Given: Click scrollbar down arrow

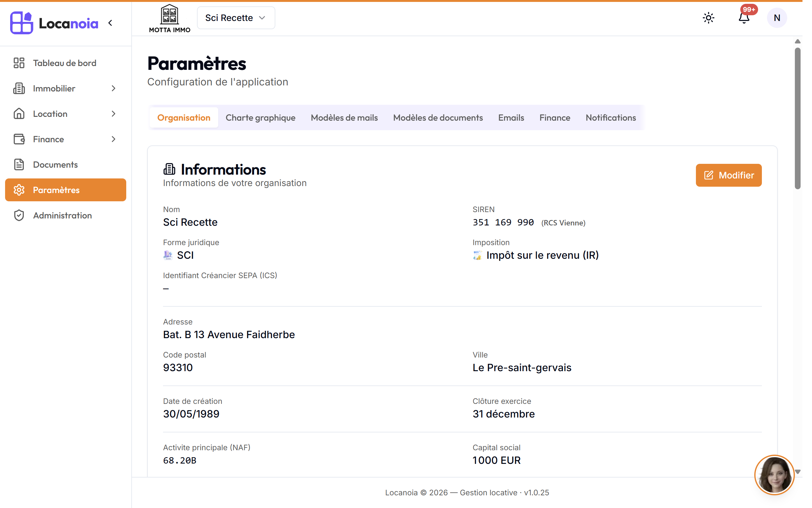Looking at the screenshot, I should click(x=798, y=472).
